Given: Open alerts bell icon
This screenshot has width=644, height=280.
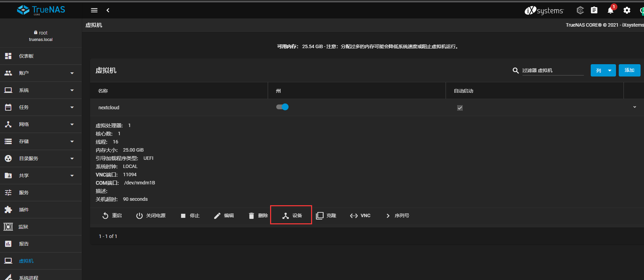Looking at the screenshot, I should coord(611,10).
